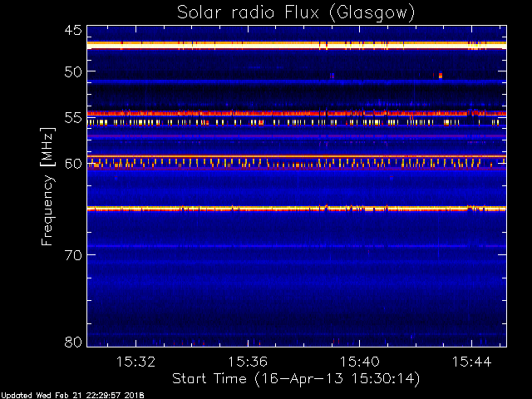Click the 15:32 time tick label
532x399 pixels.
click(x=135, y=362)
